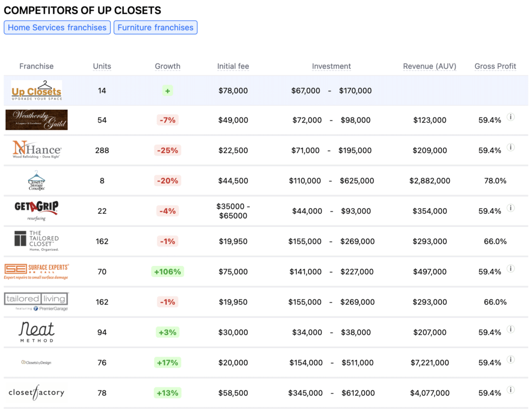This screenshot has height=414, width=532.
Task: Click info icon in Get A Grip row
Action: pos(510,208)
